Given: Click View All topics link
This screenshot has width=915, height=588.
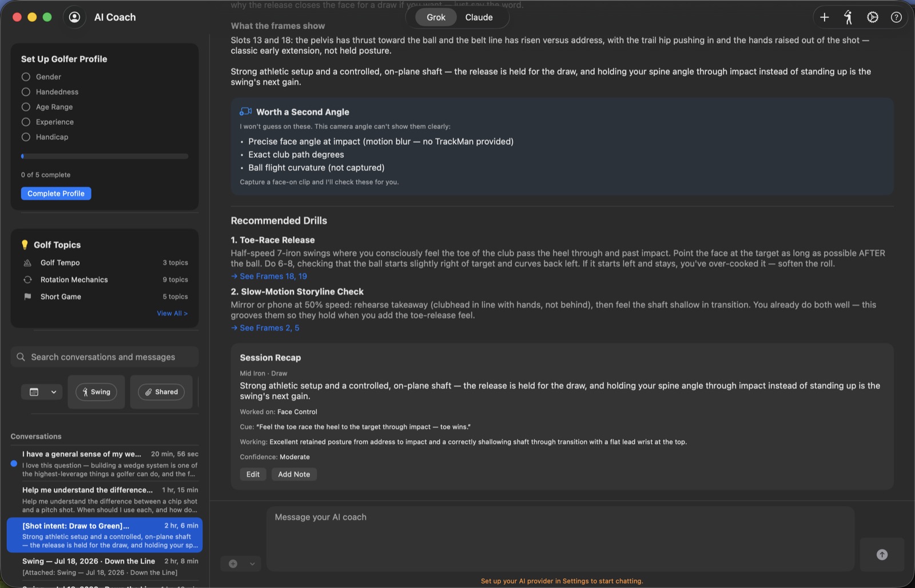Looking at the screenshot, I should (x=172, y=313).
